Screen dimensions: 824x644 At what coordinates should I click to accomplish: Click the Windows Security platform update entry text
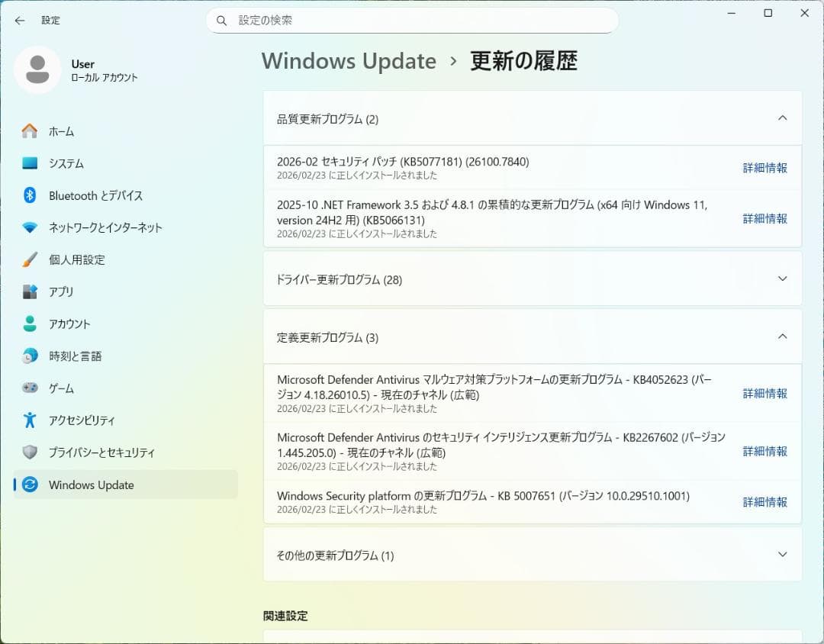point(484,496)
